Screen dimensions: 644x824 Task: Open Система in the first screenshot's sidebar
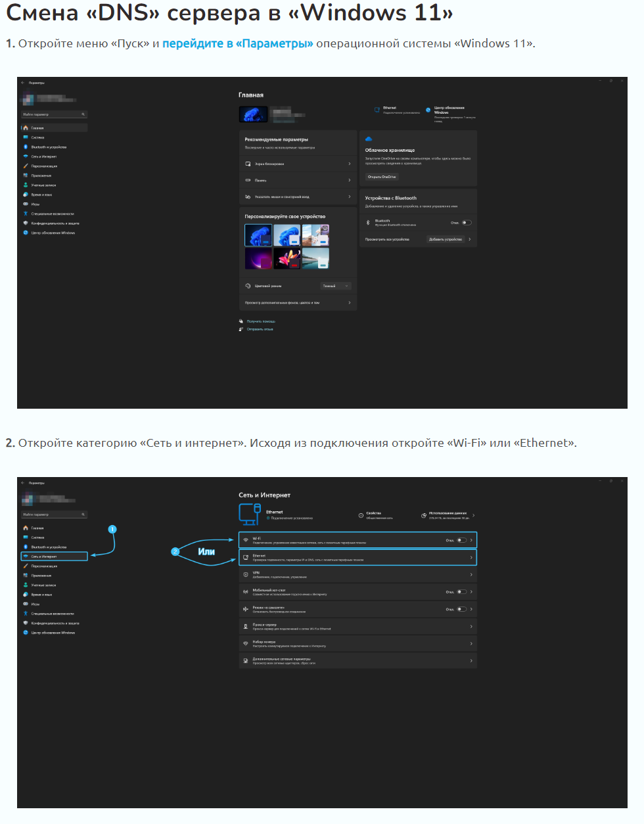coord(37,137)
